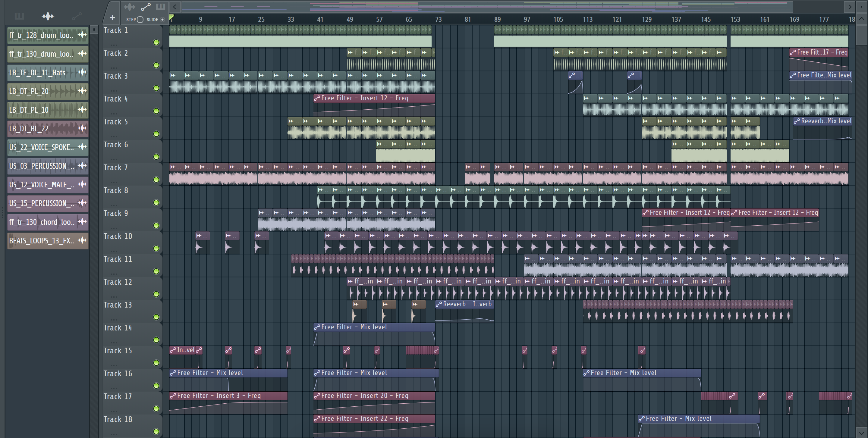Open clip menu of Free Filte..Mix level on Track 3

point(793,75)
